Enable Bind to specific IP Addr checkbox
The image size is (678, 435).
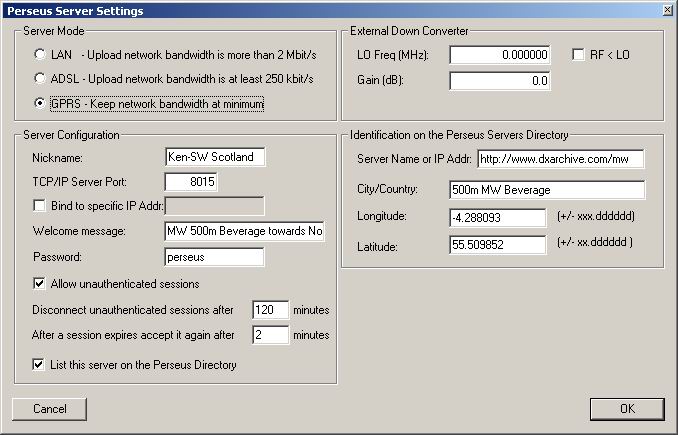coord(39,205)
